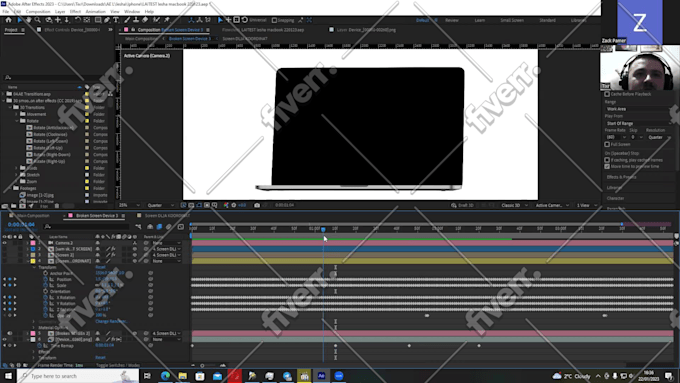Enable the Full Screen checkbox
This screenshot has width=680, height=383.
click(607, 144)
